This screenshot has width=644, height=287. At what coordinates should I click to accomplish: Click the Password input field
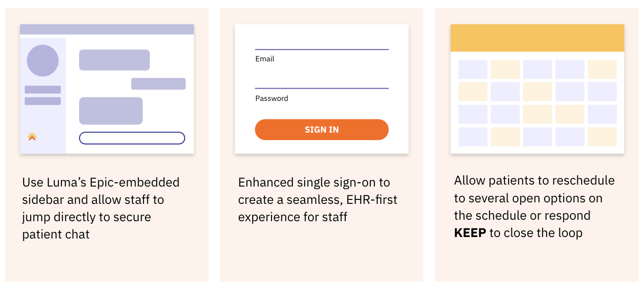click(x=322, y=88)
